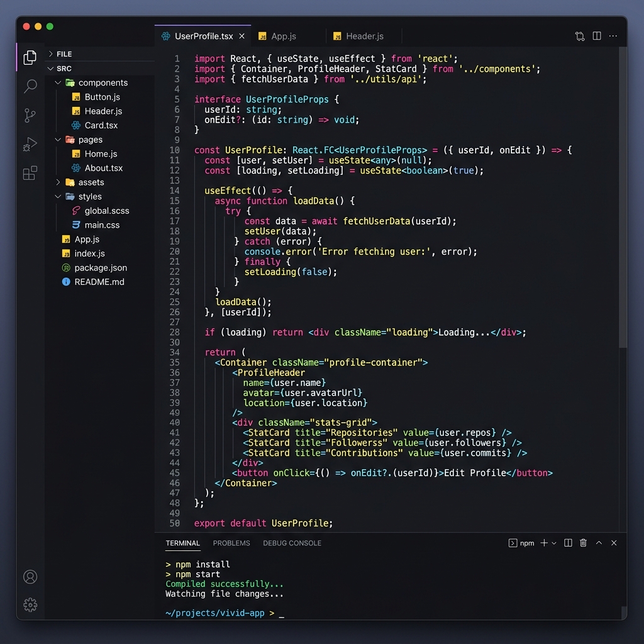Click line number 10 in the gutter
Image resolution: width=644 pixels, height=644 pixels.
175,150
